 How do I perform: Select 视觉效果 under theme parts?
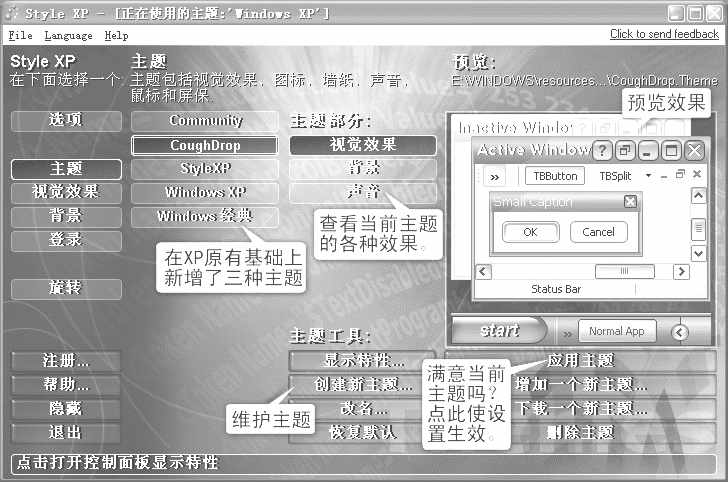pyautogui.click(x=363, y=145)
